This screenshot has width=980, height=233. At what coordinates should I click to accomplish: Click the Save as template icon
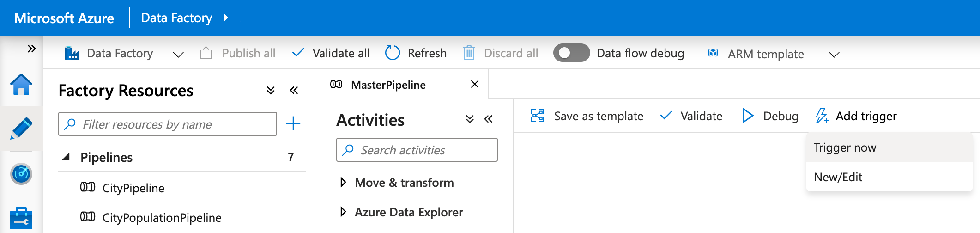(538, 116)
